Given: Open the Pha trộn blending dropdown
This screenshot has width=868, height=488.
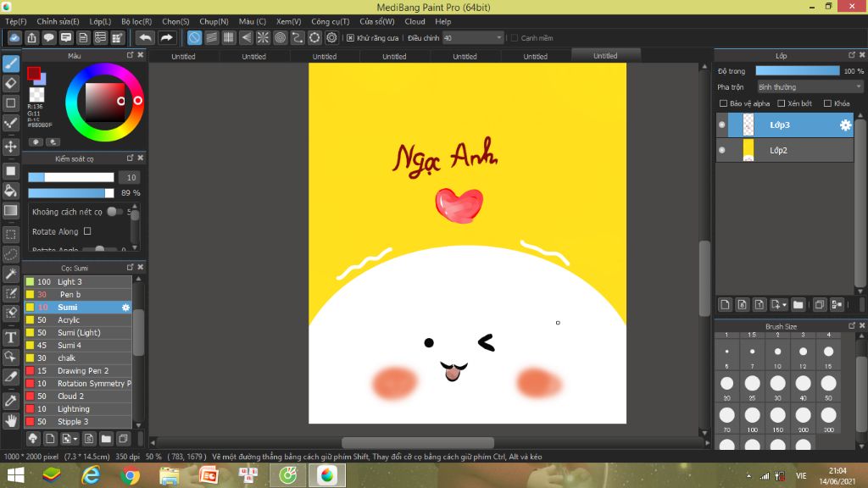Looking at the screenshot, I should pos(810,86).
